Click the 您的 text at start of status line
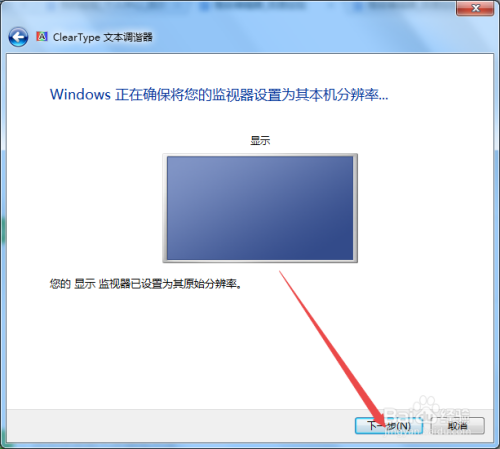Image resolution: width=500 pixels, height=449 pixels. 60,284
